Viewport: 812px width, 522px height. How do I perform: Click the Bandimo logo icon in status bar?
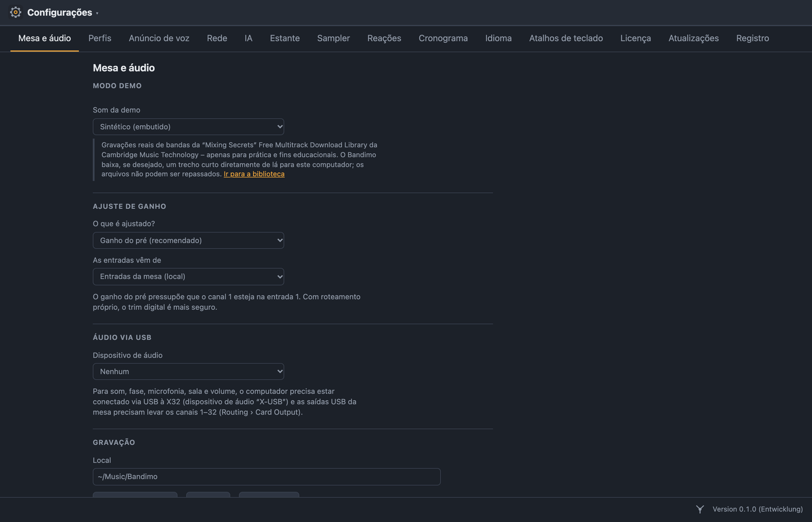click(x=700, y=509)
